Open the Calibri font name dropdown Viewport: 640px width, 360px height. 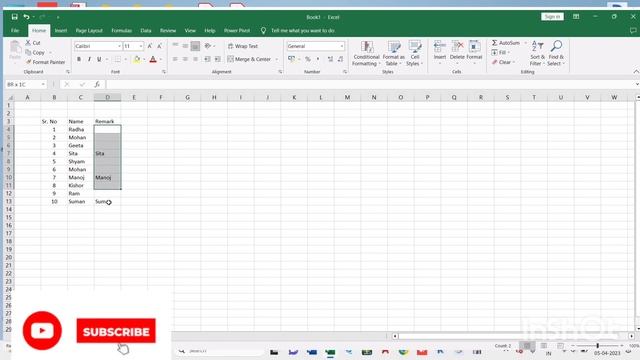coord(119,46)
